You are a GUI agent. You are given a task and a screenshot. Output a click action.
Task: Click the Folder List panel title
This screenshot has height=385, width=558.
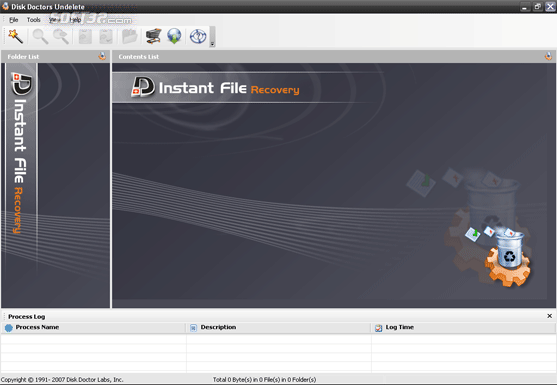click(23, 57)
